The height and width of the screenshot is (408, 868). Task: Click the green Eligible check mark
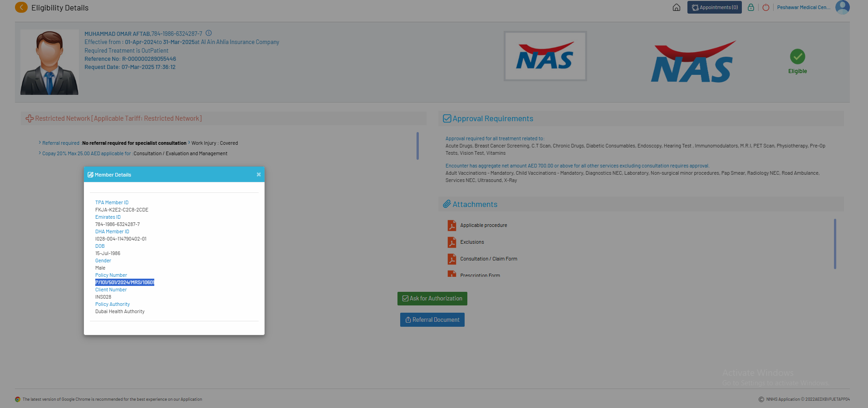[x=797, y=56]
